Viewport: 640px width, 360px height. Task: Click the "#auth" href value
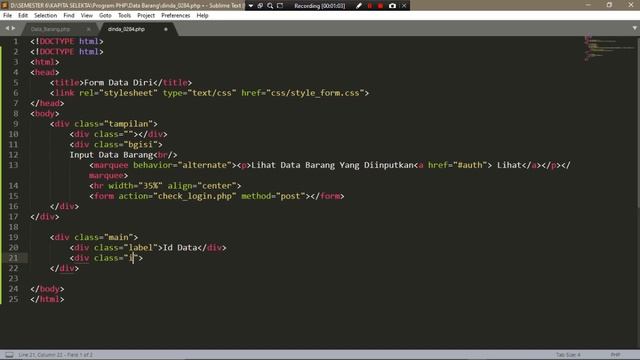(470, 165)
